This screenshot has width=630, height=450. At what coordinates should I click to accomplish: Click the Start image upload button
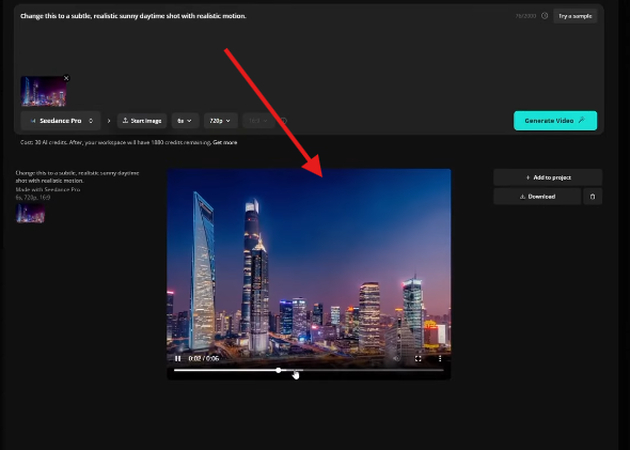[142, 121]
